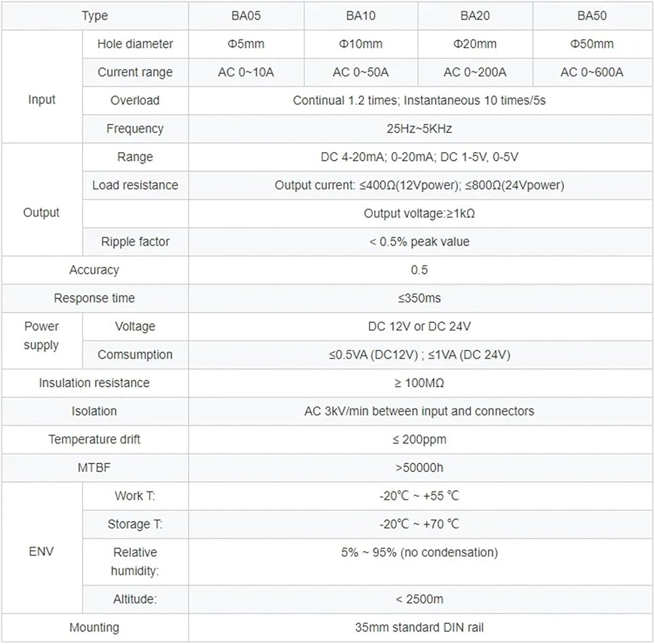Select the BA50 column header cell
This screenshot has width=655, height=644.
point(592,16)
